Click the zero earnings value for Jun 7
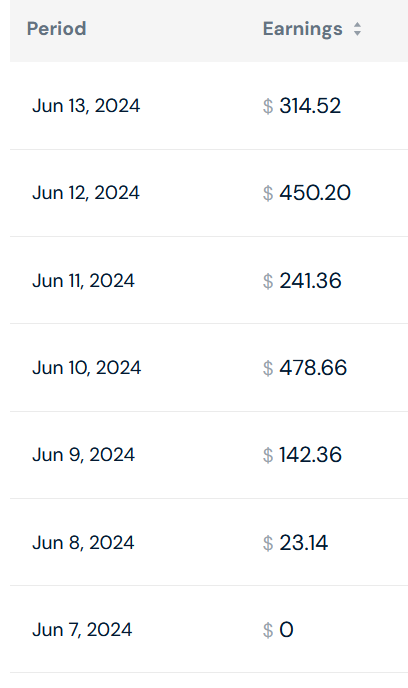 coord(286,630)
